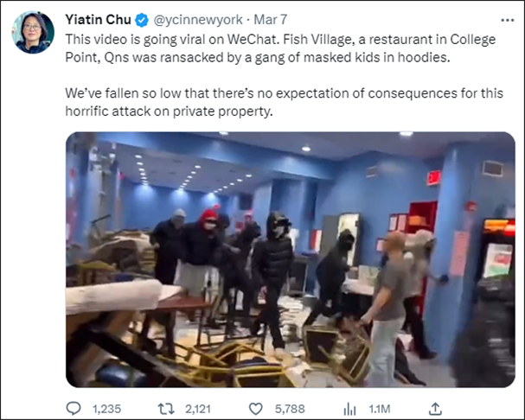Open the three-dot more options menu
The image size is (525, 420).
coord(507,21)
